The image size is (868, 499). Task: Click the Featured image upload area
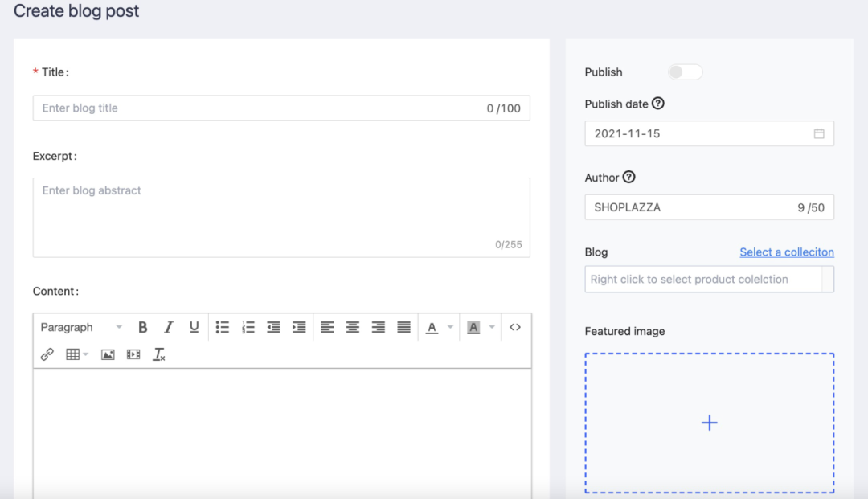click(709, 423)
